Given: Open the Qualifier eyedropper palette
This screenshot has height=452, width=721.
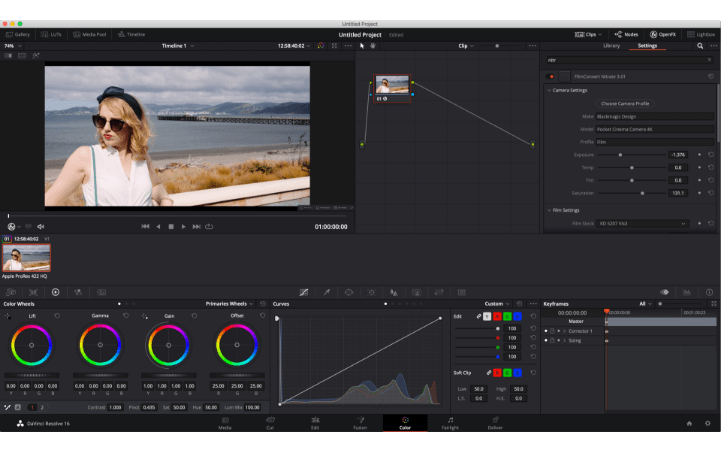Looking at the screenshot, I should point(326,292).
